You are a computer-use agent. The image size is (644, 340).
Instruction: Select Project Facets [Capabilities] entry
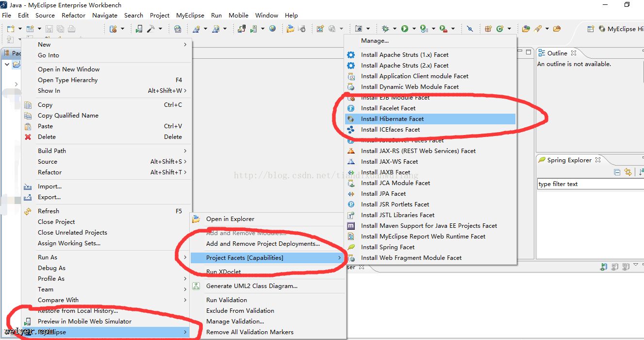pyautogui.click(x=267, y=258)
